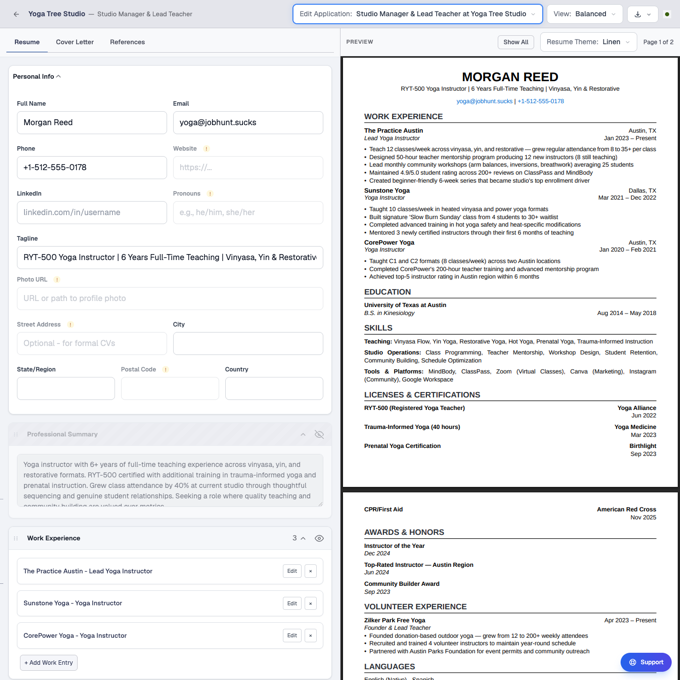Screen dimensions: 680x680
Task: Remove The Practice Austin work entry
Action: (311, 571)
